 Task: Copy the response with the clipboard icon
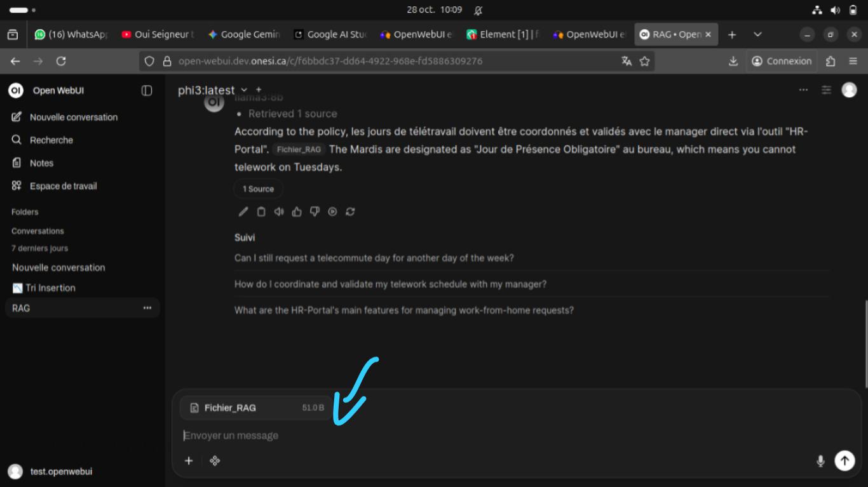261,212
